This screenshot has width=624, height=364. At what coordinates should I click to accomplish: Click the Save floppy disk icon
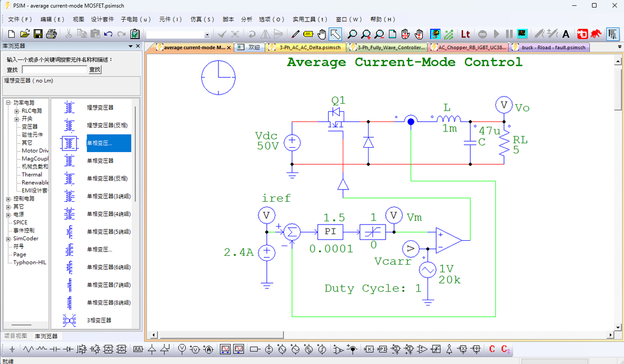click(38, 34)
